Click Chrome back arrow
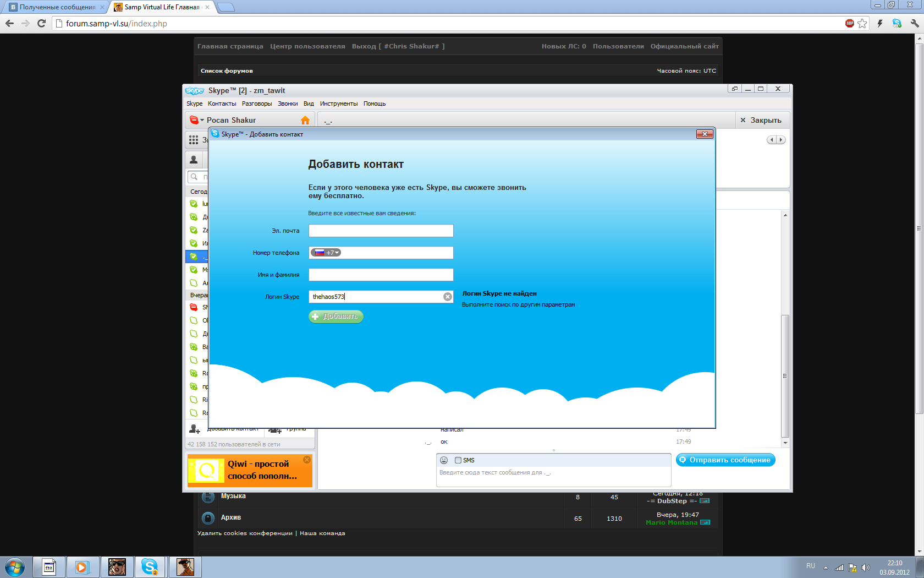 pyautogui.click(x=9, y=23)
